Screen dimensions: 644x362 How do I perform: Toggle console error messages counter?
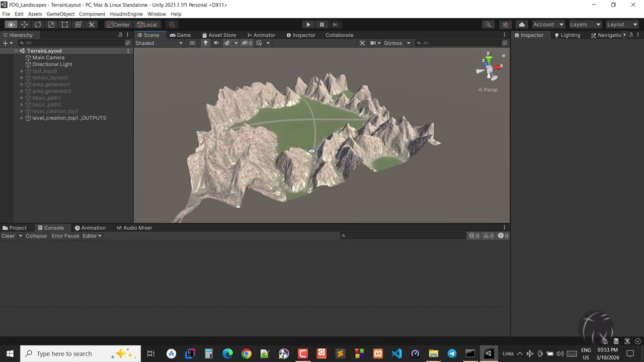click(x=503, y=236)
